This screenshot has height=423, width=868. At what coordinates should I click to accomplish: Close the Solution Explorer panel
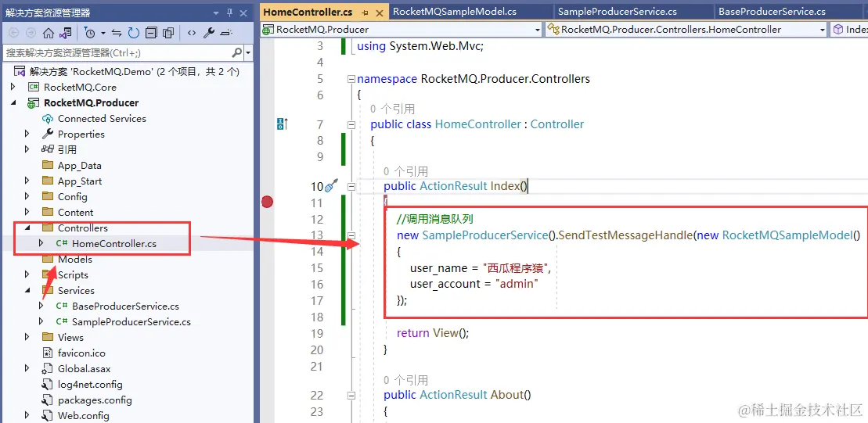pos(244,13)
